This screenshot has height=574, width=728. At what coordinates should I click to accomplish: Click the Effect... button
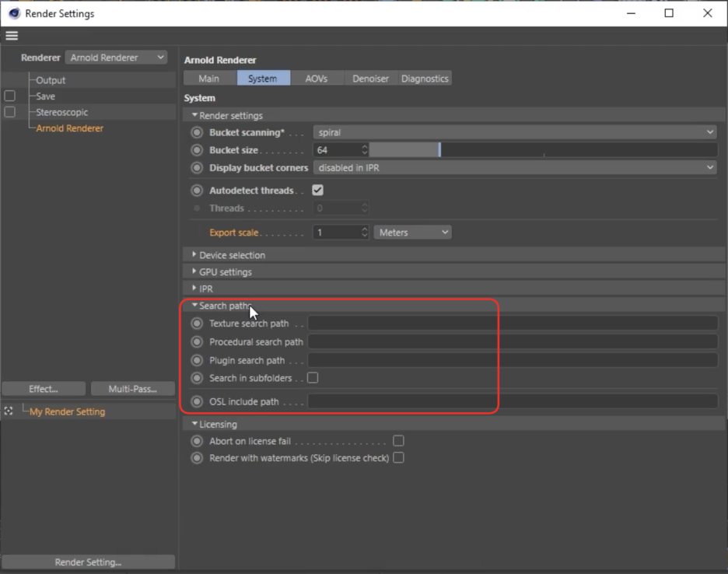point(44,389)
